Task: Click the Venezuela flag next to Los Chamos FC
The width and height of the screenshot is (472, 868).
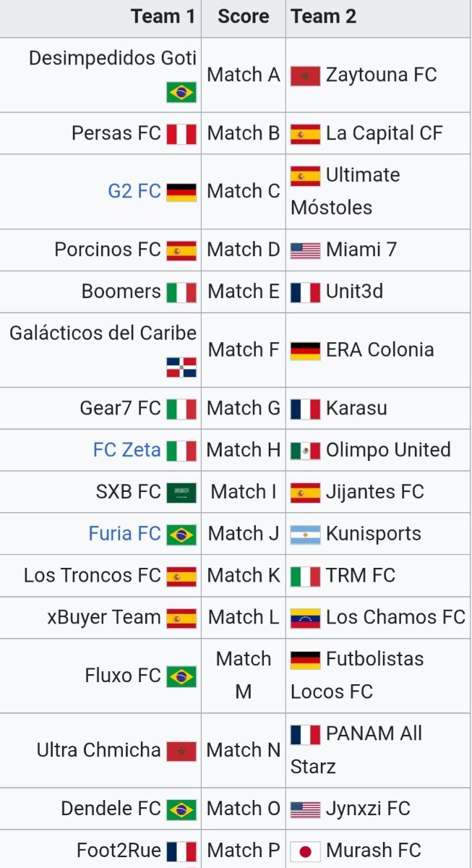Action: (x=305, y=618)
